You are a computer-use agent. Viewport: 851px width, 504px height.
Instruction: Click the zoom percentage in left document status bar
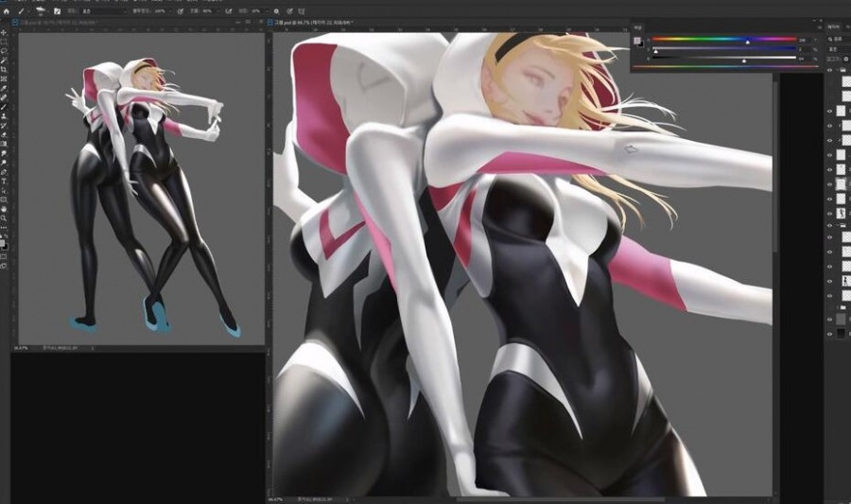(21, 348)
